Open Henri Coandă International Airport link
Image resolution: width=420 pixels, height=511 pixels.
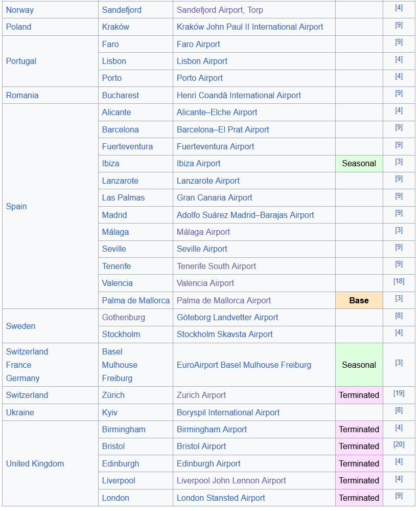click(239, 95)
